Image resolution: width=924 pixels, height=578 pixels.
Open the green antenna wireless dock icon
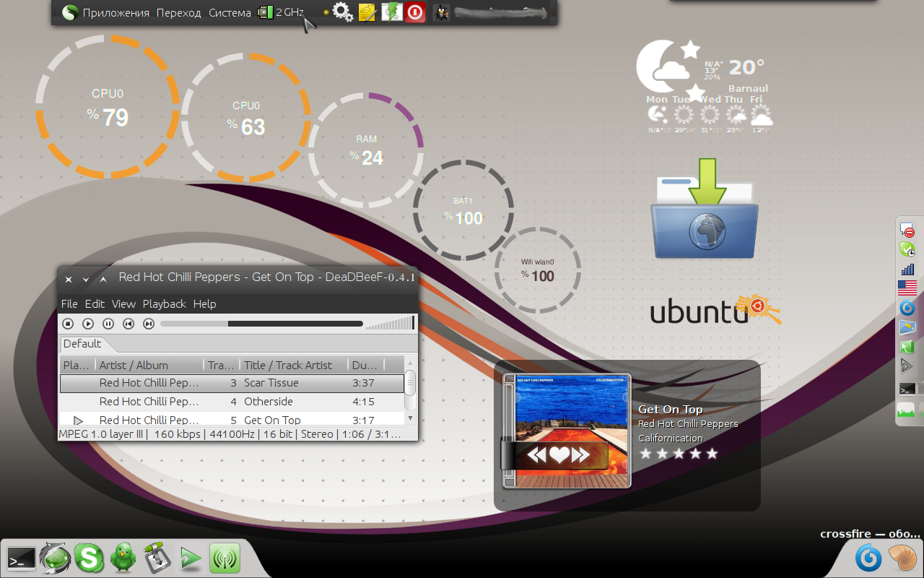(x=225, y=558)
